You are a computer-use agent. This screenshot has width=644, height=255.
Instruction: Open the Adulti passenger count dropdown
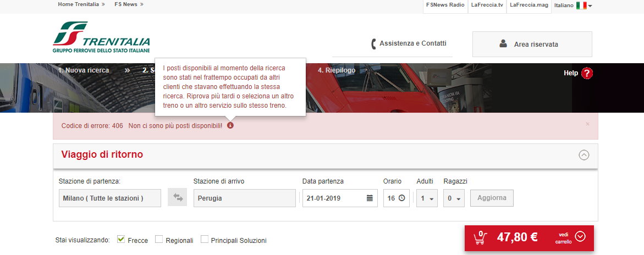(x=427, y=198)
